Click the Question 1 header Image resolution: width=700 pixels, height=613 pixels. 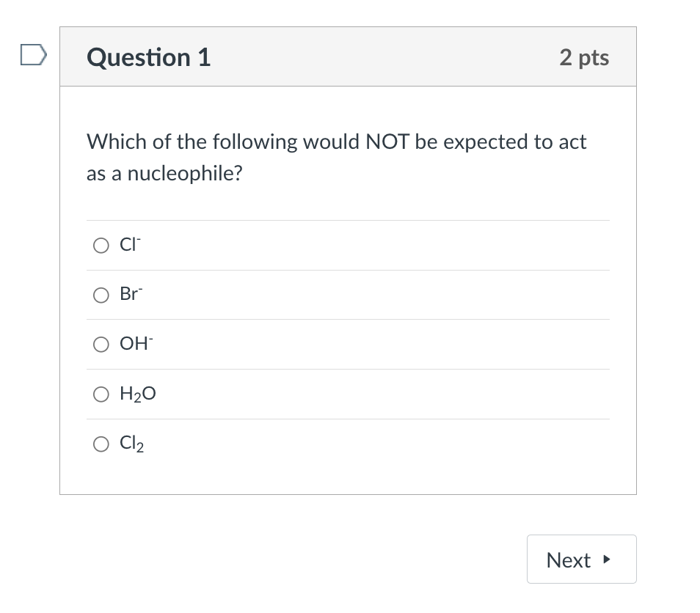tap(148, 57)
